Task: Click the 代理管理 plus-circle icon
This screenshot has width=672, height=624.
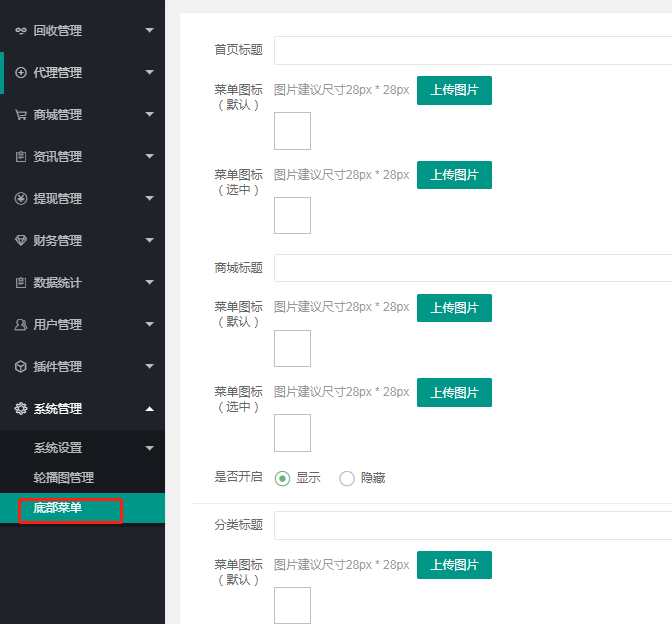Action: 21,72
